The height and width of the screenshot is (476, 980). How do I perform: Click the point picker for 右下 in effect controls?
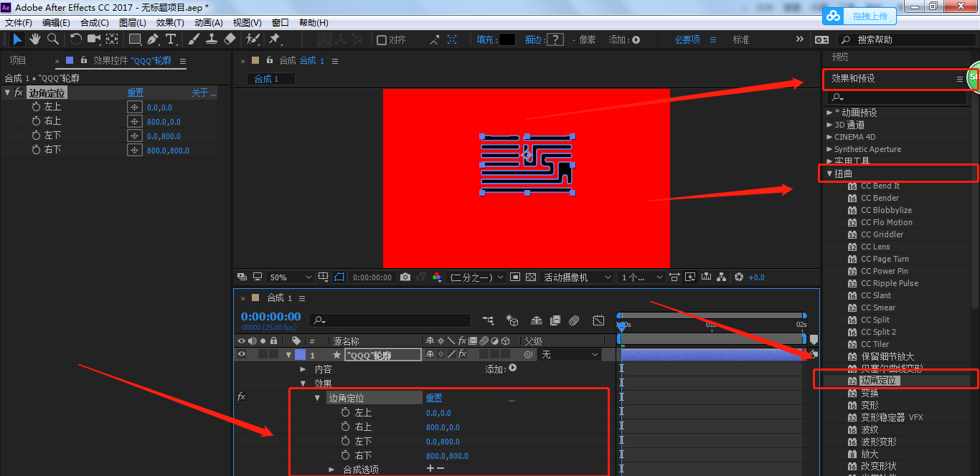click(135, 150)
